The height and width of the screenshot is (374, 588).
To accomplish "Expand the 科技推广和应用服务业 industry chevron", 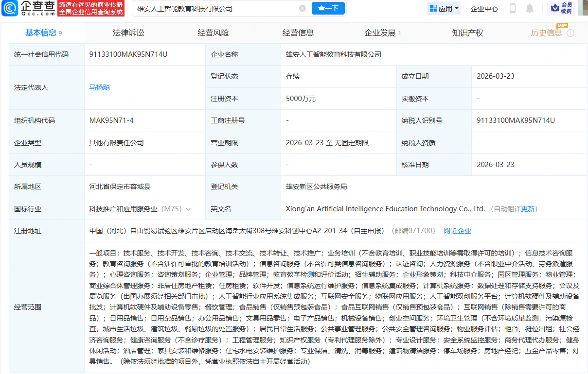I will pos(188,209).
